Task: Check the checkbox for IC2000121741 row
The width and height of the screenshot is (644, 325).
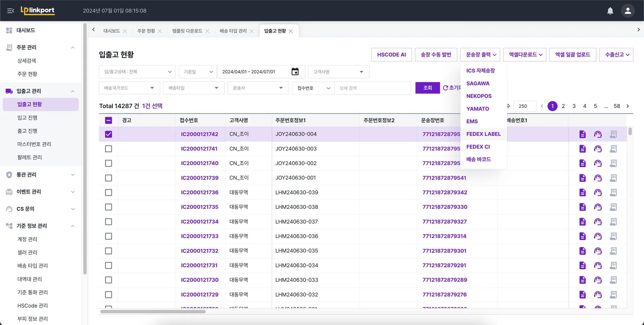Action: (108, 149)
